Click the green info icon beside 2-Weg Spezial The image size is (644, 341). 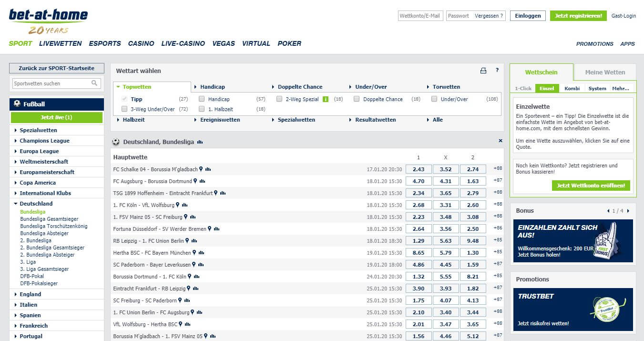(326, 99)
